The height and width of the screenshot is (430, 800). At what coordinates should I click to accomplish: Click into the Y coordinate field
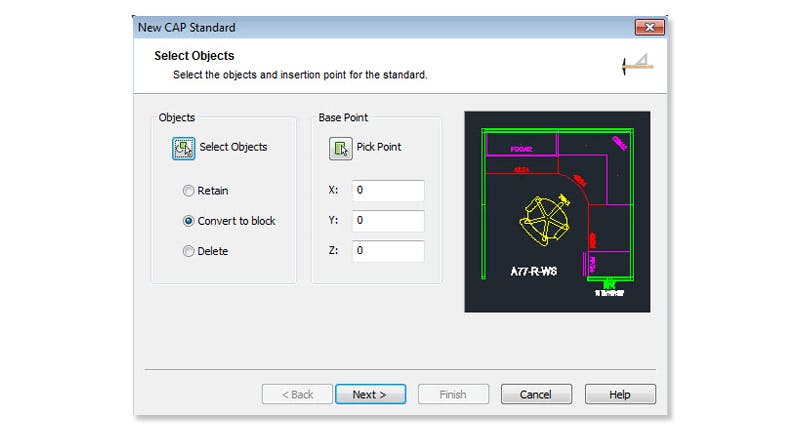[x=388, y=220]
